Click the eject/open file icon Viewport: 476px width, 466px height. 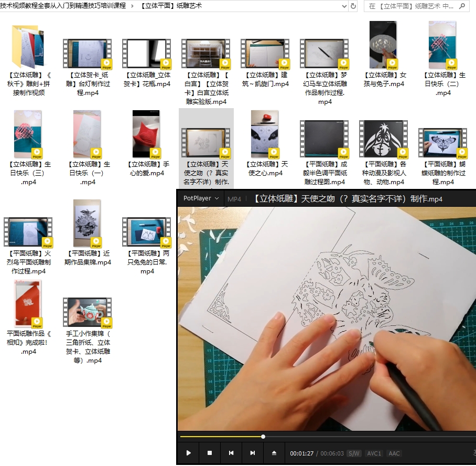(274, 453)
